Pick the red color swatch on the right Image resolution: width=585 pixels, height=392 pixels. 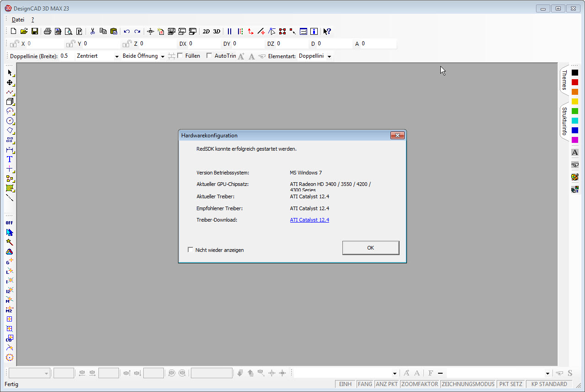574,82
